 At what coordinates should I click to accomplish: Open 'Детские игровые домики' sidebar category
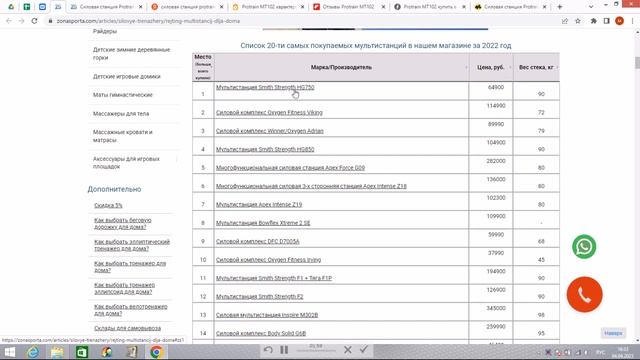[127, 76]
